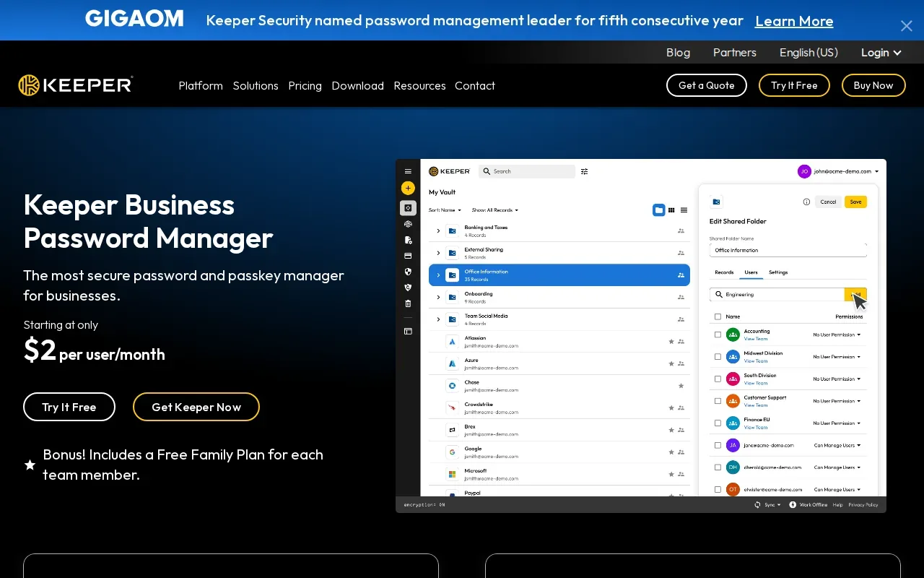
Task: Expand the External Sharing folder
Action: coord(438,253)
